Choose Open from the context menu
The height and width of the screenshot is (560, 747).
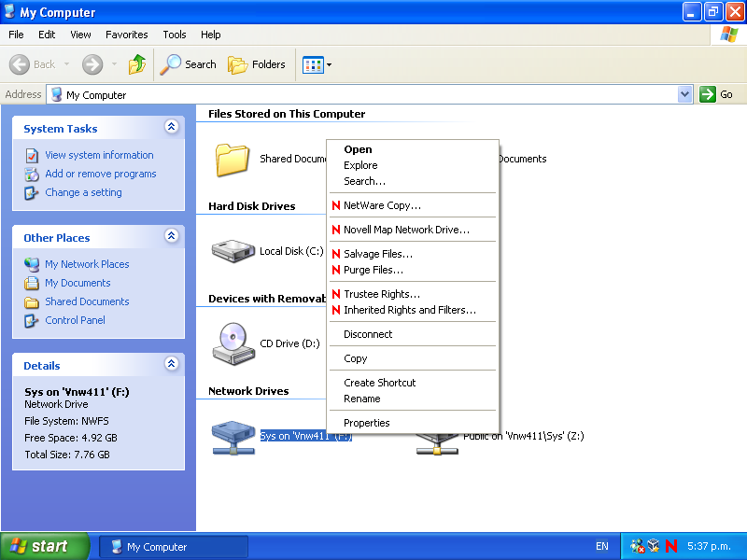[x=413, y=149]
